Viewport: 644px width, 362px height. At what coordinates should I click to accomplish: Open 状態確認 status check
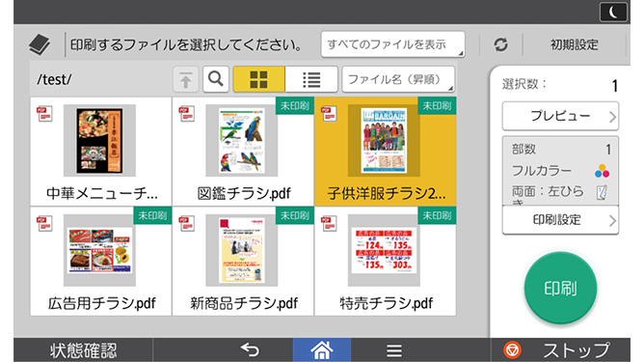click(x=83, y=350)
